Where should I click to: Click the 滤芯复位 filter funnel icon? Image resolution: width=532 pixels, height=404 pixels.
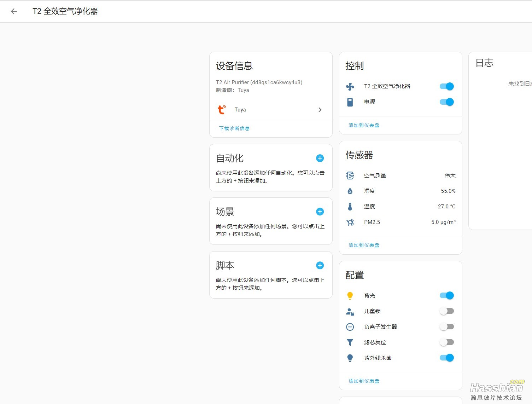(x=350, y=342)
